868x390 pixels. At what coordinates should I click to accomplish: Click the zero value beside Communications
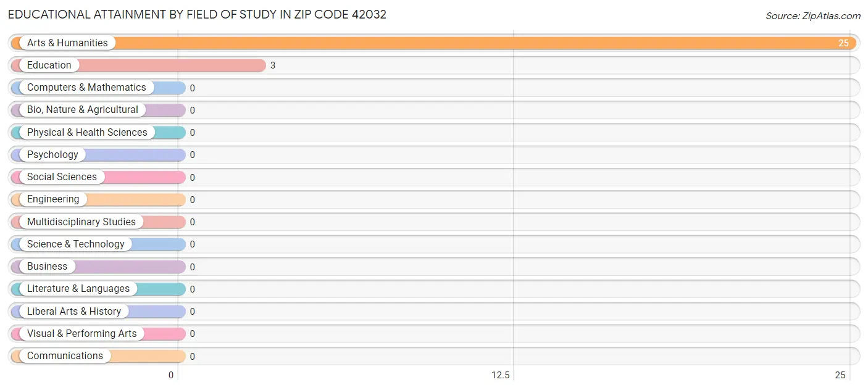[193, 356]
